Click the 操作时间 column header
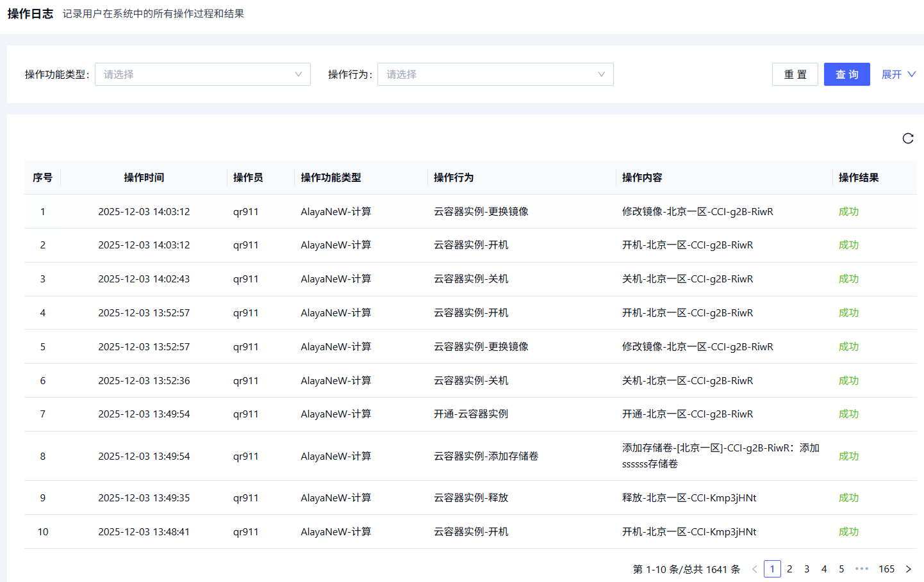The image size is (924, 582). [x=144, y=177]
